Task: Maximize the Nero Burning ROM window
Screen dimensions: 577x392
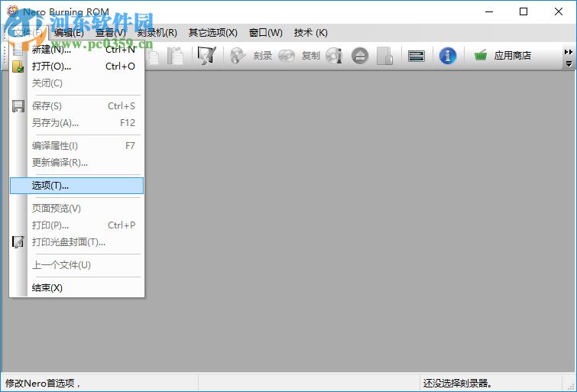Action: 524,11
